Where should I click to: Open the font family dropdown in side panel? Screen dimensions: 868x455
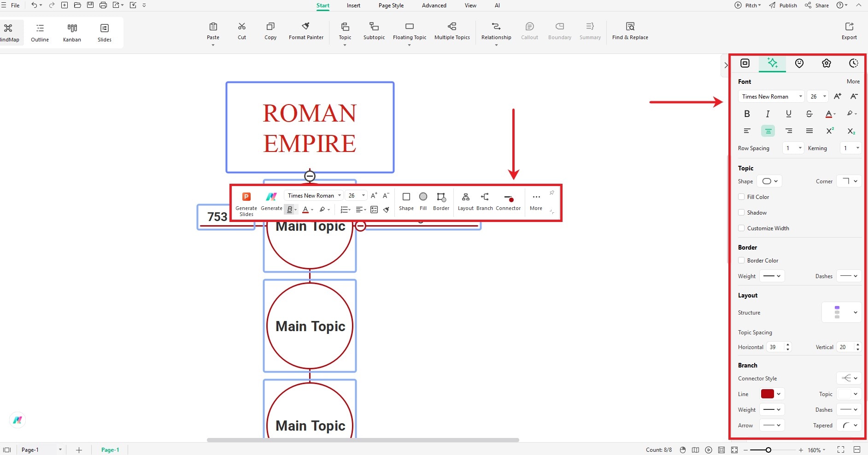[x=771, y=96]
